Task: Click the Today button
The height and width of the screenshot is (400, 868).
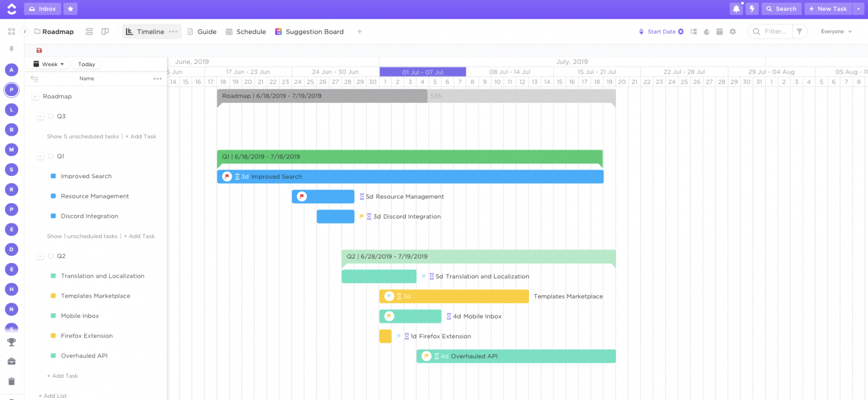Action: (86, 64)
